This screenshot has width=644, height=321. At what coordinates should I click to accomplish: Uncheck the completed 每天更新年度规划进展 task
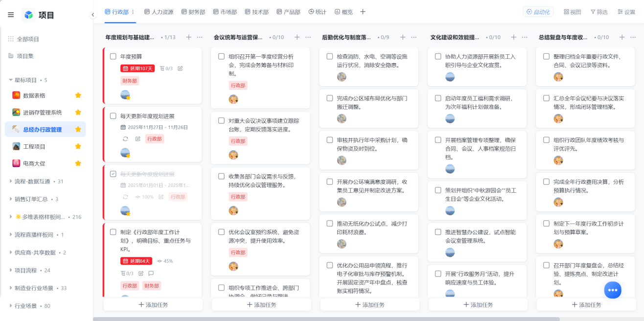click(113, 174)
